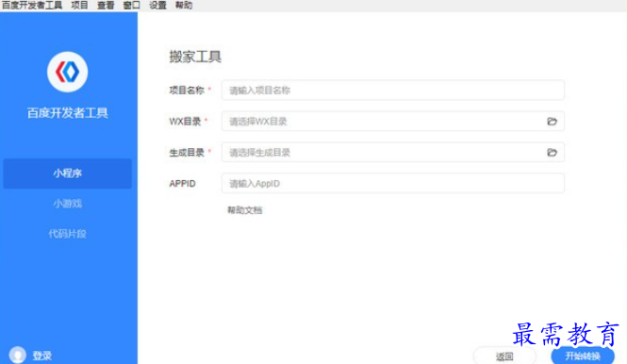Open the 百度开发者工具 menu
Viewport: 627px width, 364px height.
point(32,6)
